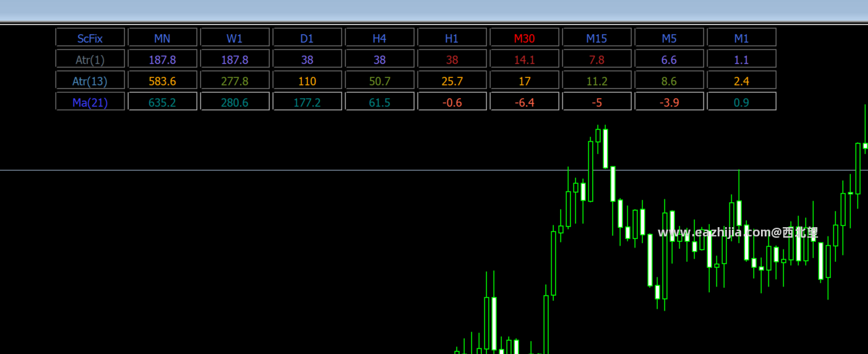The image size is (868, 354).
Task: Click Atr(13) value 25.7 under H1
Action: click(x=452, y=80)
